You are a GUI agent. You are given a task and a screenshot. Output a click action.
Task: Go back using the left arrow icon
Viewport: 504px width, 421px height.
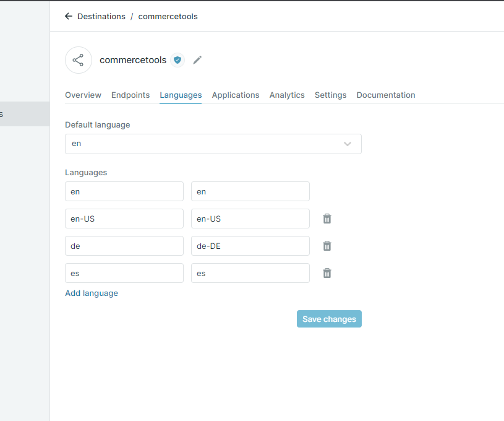[x=69, y=16]
